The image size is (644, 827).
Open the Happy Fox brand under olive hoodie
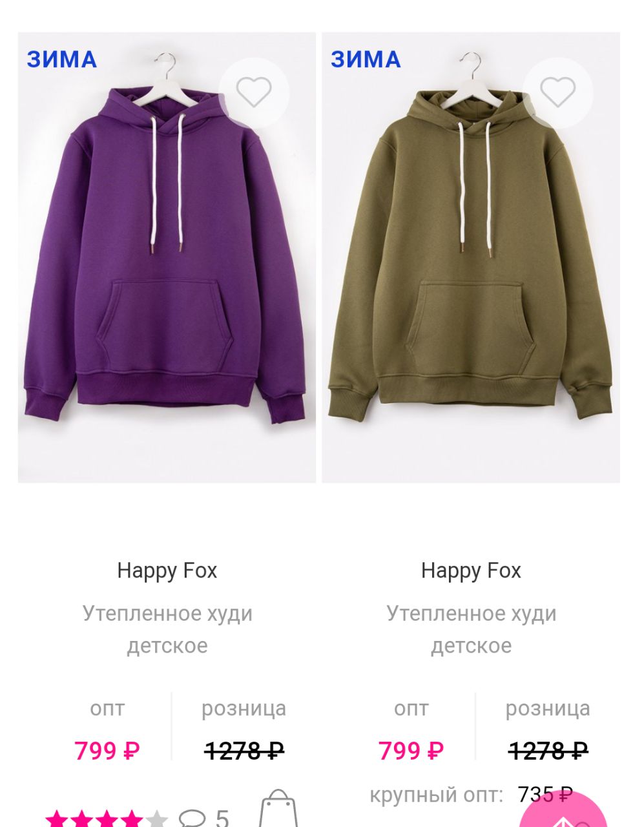471,571
